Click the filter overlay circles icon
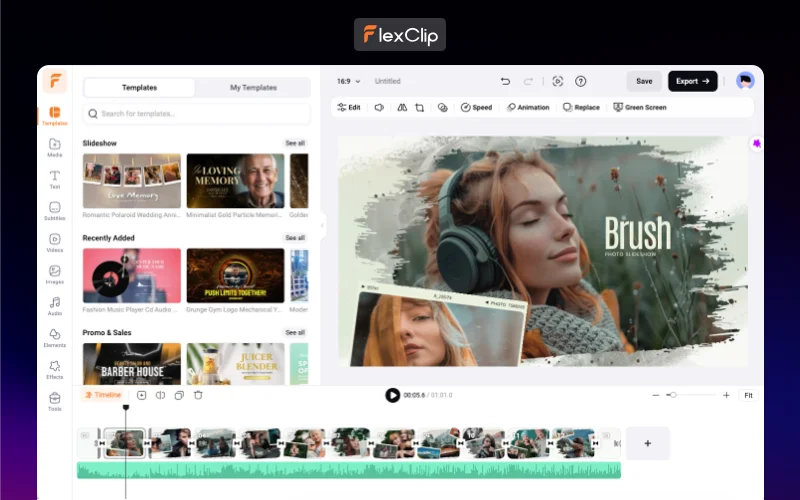The height and width of the screenshot is (500, 800). pyautogui.click(x=442, y=107)
